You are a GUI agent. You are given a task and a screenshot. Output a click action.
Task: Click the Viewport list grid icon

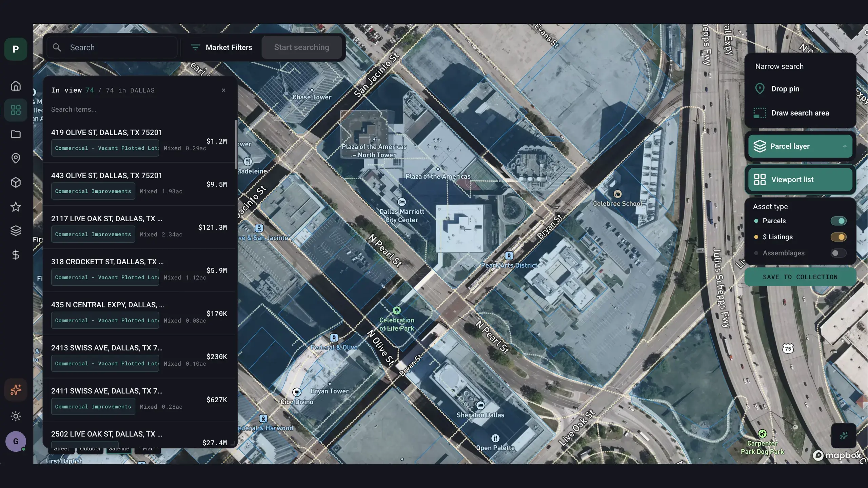coord(760,180)
